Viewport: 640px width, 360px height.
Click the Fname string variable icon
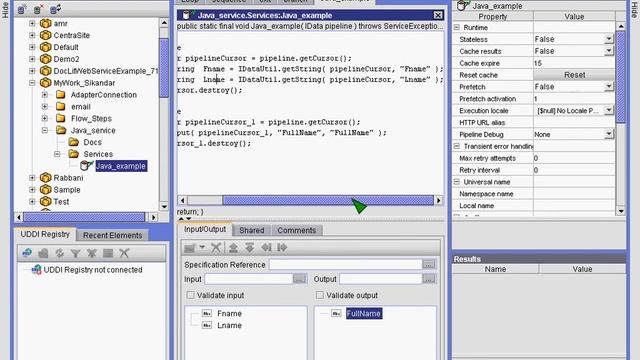coord(207,313)
